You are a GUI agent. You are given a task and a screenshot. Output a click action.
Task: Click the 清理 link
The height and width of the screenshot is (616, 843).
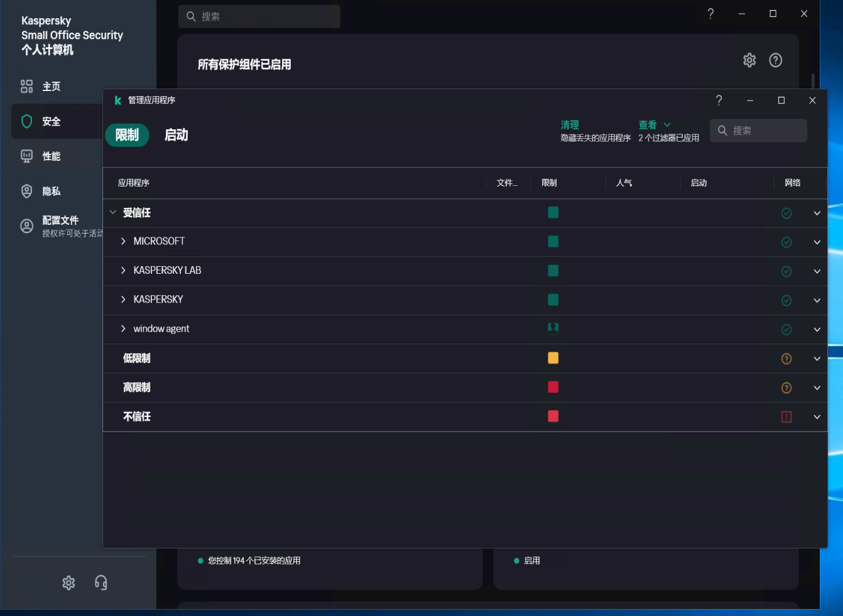click(570, 125)
